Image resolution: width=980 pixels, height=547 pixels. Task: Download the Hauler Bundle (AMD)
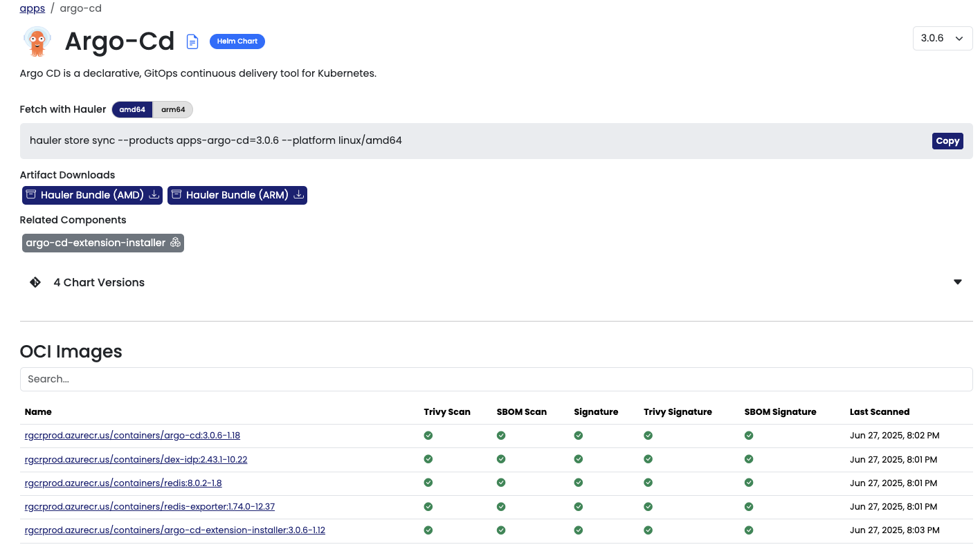pyautogui.click(x=92, y=195)
